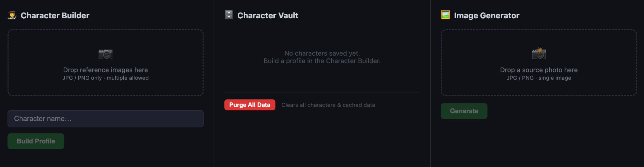Screen dimensions: 644x167
Task: Click 'Clears all characters & cached data' note
Action: 328,105
